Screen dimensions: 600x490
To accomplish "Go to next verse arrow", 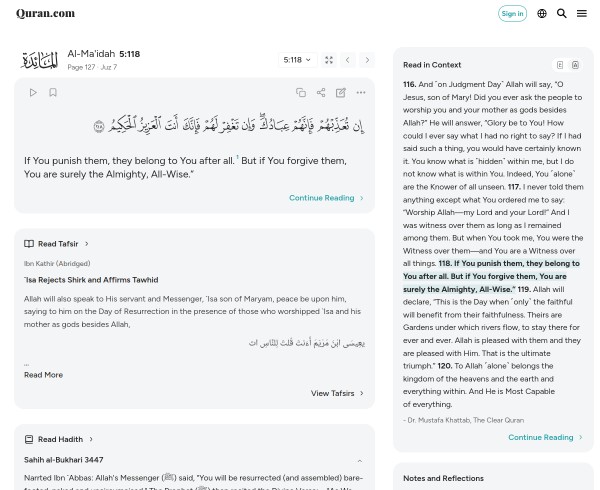I will 367,60.
